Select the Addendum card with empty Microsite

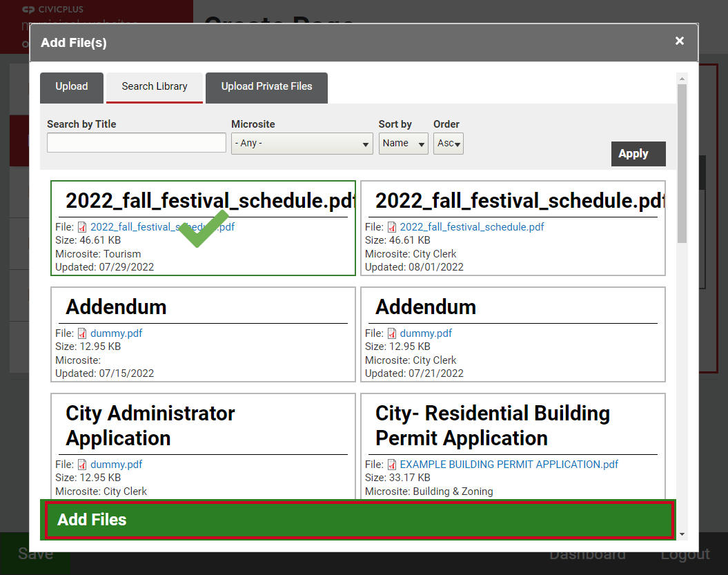[203, 334]
